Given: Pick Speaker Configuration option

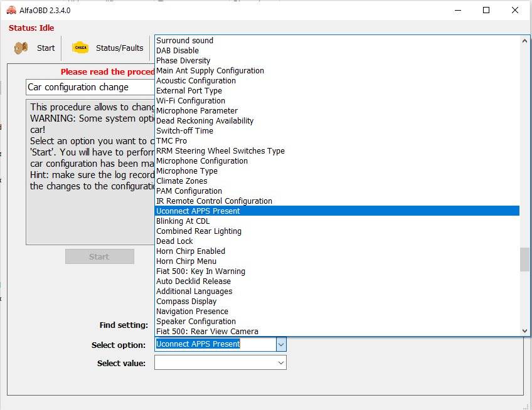Looking at the screenshot, I should tap(337, 321).
